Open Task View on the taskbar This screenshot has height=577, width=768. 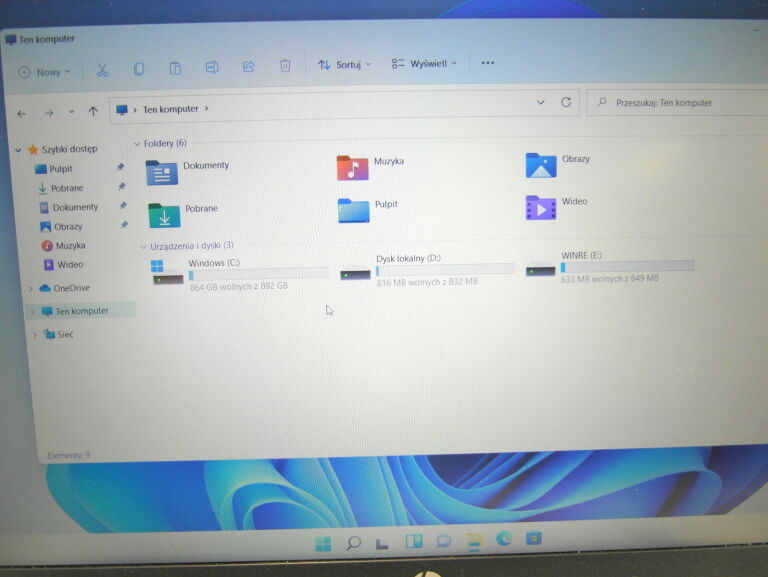[x=382, y=543]
